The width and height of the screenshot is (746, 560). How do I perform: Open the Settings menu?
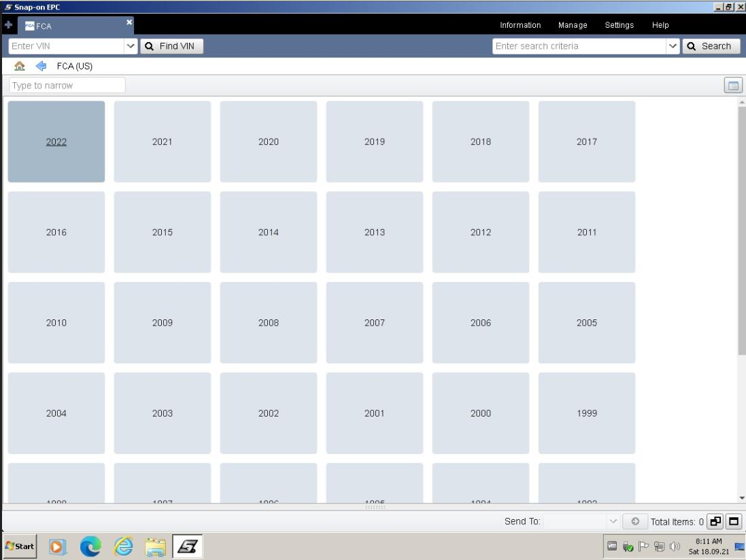point(619,25)
